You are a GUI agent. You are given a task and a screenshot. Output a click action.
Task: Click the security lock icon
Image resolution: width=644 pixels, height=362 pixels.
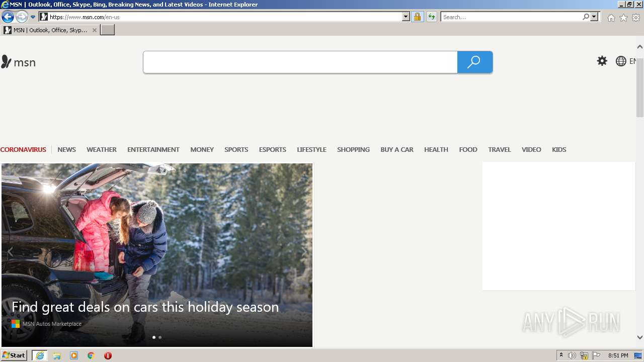coord(417,17)
